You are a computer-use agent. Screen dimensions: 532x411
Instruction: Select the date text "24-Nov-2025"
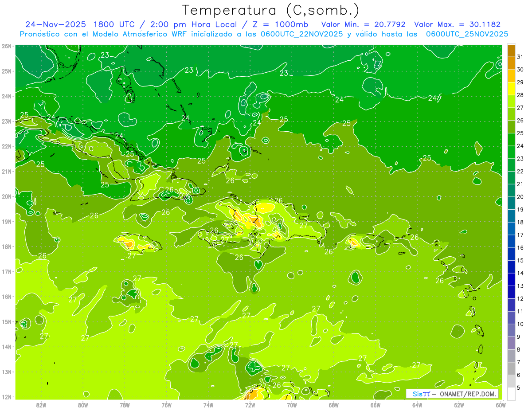(55, 24)
